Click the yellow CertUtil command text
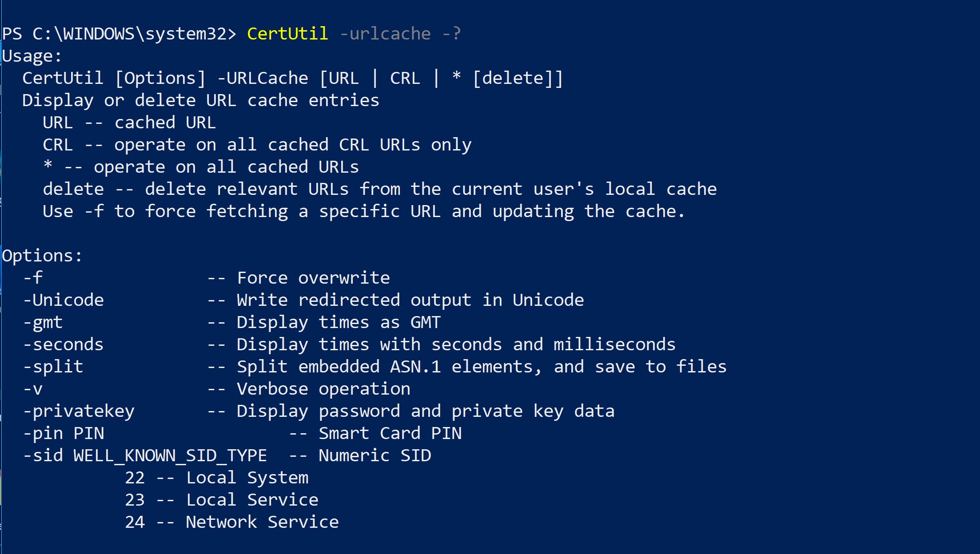This screenshot has height=554, width=980. coord(287,34)
